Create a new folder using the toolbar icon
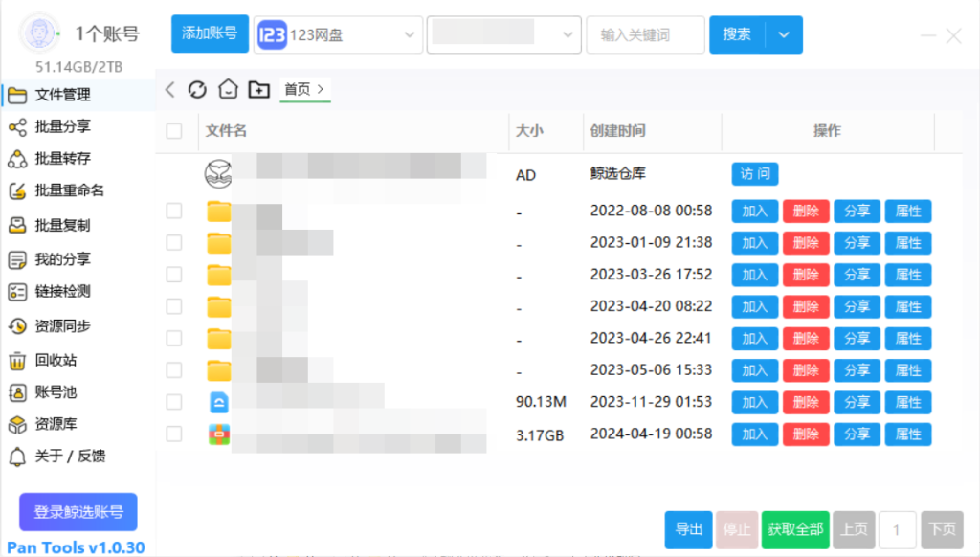Viewport: 980px width, 557px height. point(257,89)
